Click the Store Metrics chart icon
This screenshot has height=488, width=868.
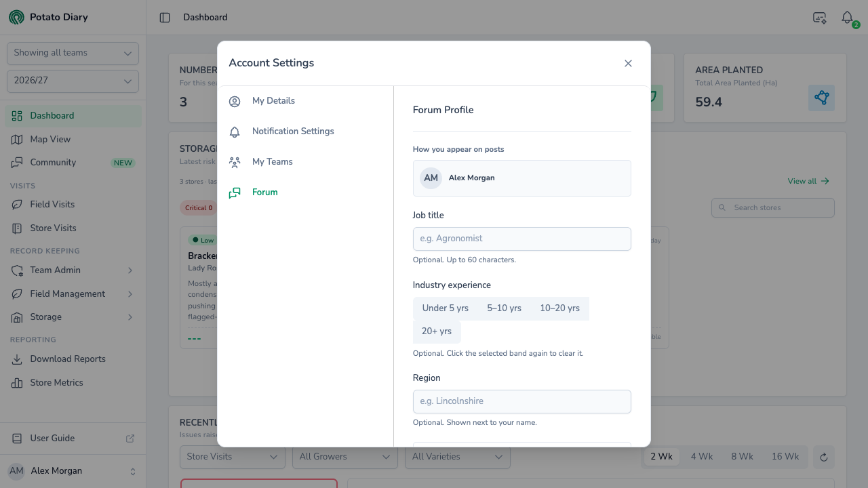(x=17, y=383)
